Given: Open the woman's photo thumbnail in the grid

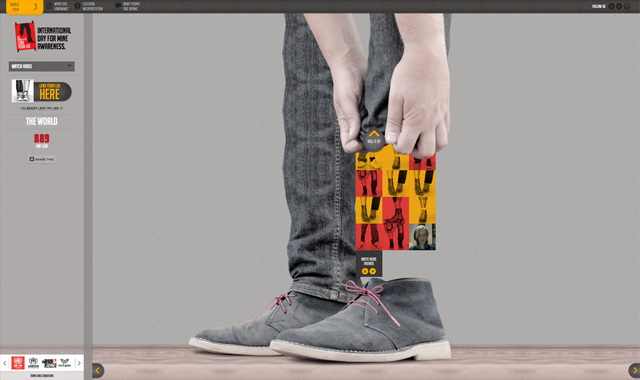Looking at the screenshot, I should (422, 237).
